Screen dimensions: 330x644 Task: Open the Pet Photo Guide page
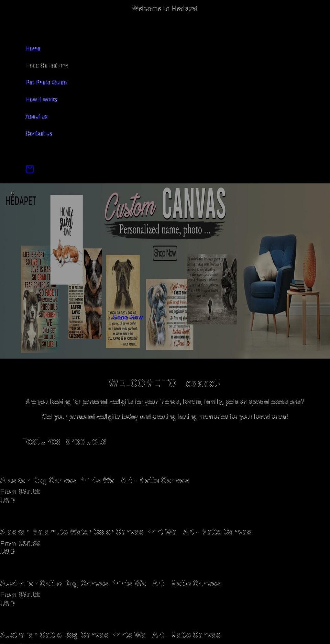(46, 82)
